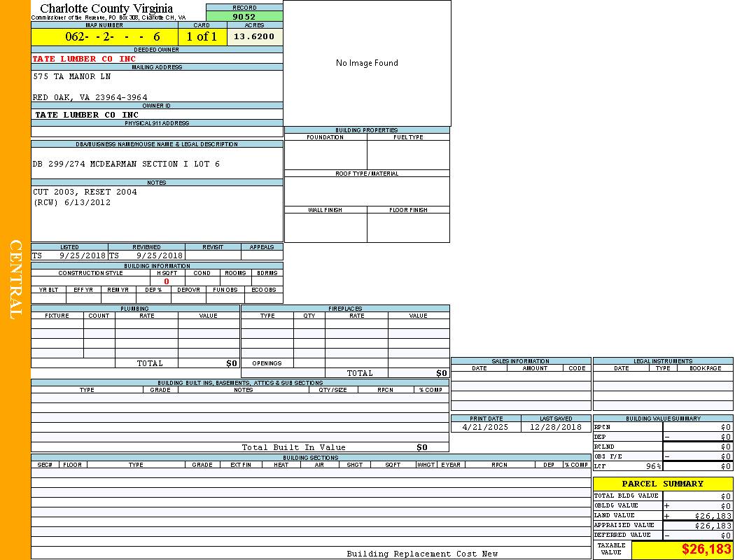Click the notes text 'CUT 2003, RESET 2004'
The width and height of the screenshot is (735, 560).
point(85,192)
